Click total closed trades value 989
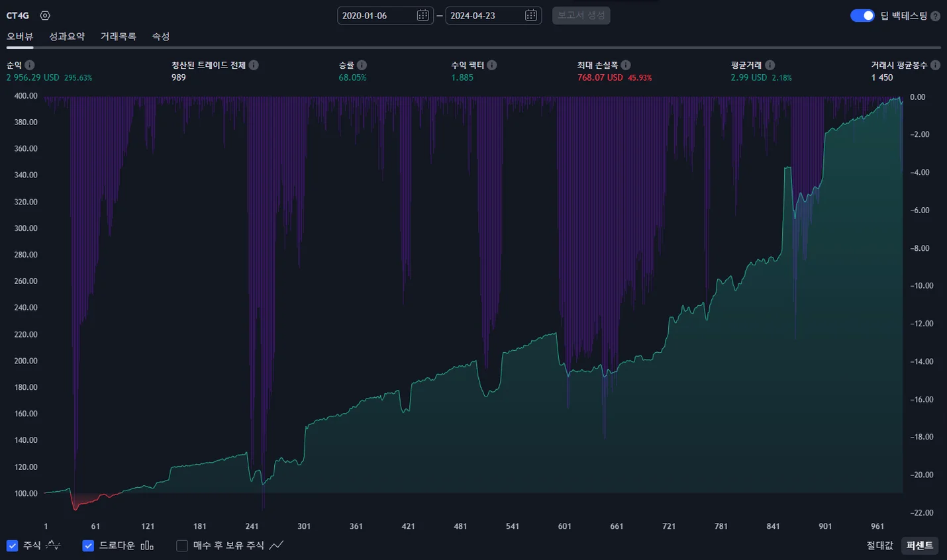947x560 pixels. tap(179, 77)
